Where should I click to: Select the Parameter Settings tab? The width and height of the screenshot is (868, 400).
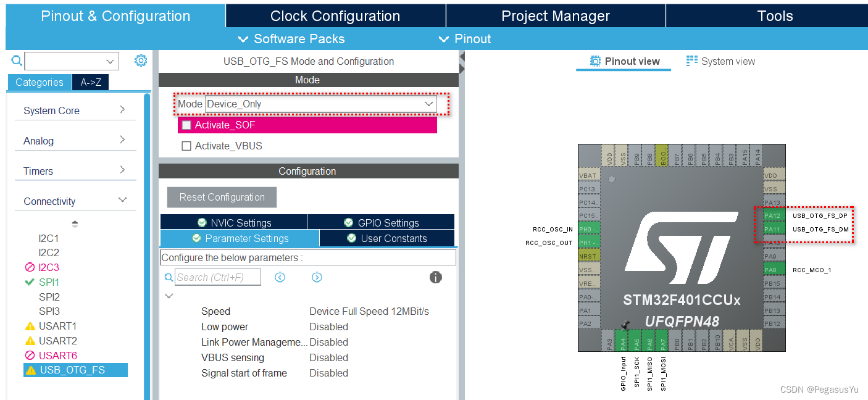click(x=240, y=238)
